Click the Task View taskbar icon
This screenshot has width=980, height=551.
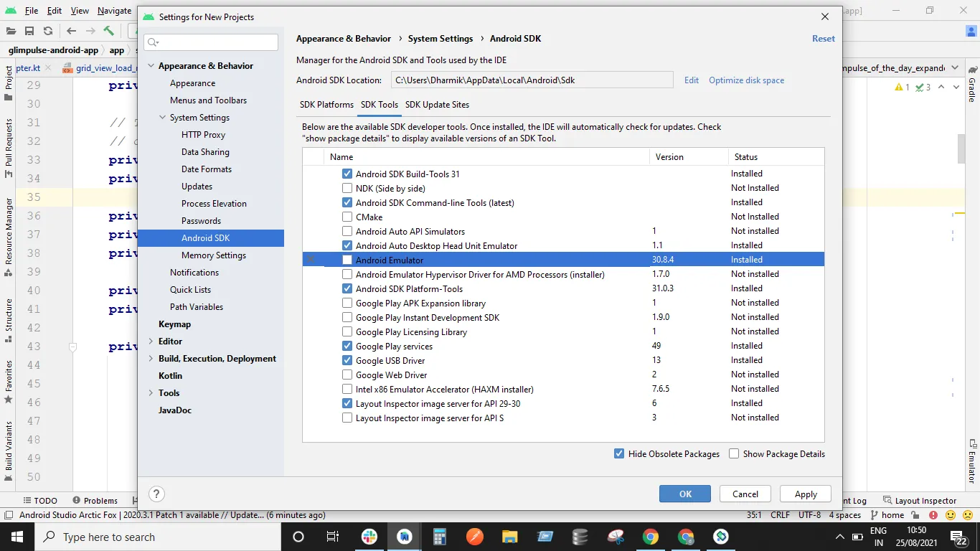point(333,537)
